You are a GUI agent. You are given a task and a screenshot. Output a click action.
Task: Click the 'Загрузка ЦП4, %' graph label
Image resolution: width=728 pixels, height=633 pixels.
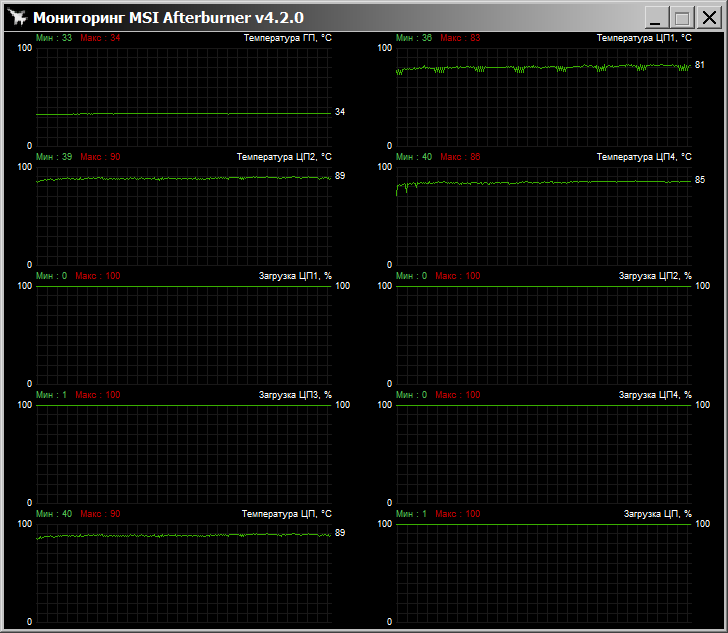655,395
